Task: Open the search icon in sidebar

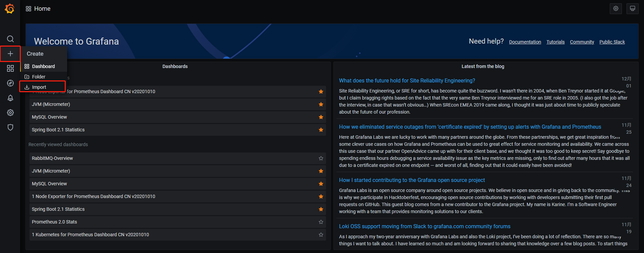Action: [10, 39]
